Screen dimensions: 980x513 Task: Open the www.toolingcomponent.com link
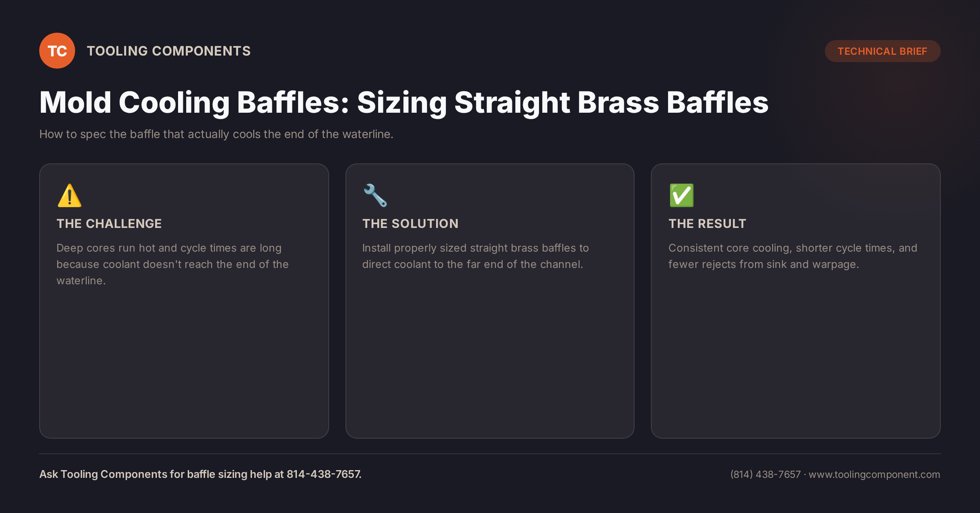874,474
